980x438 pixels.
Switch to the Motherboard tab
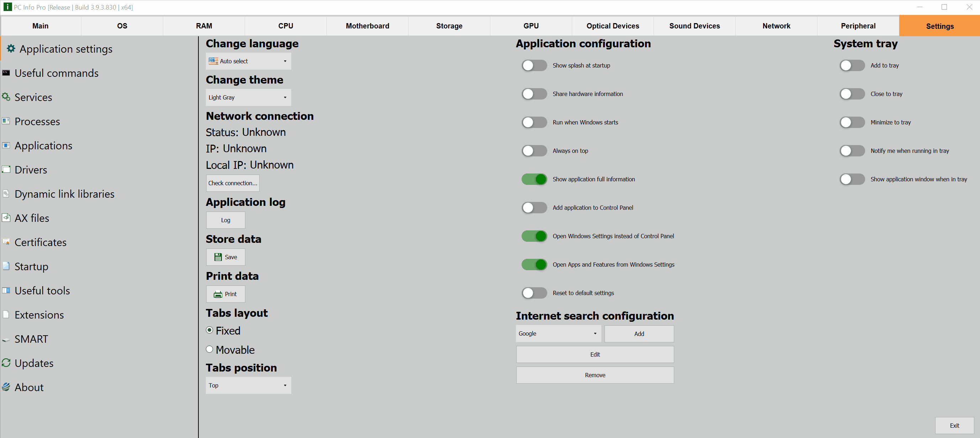click(368, 26)
